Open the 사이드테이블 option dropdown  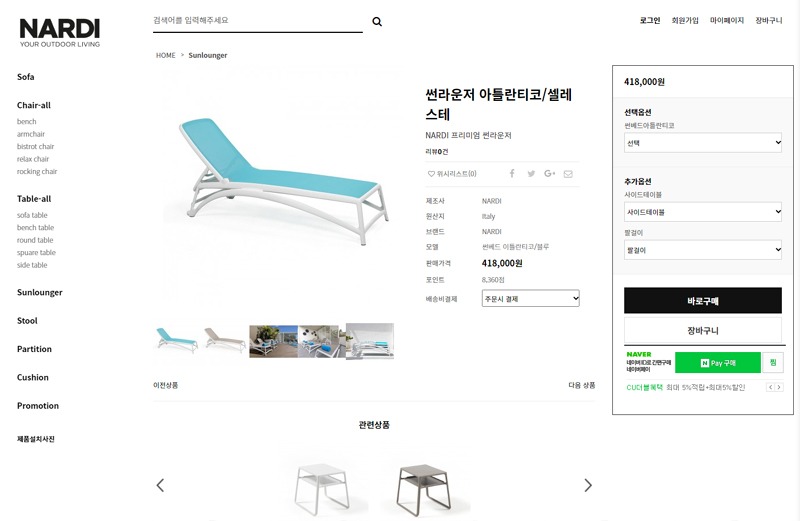pos(703,212)
